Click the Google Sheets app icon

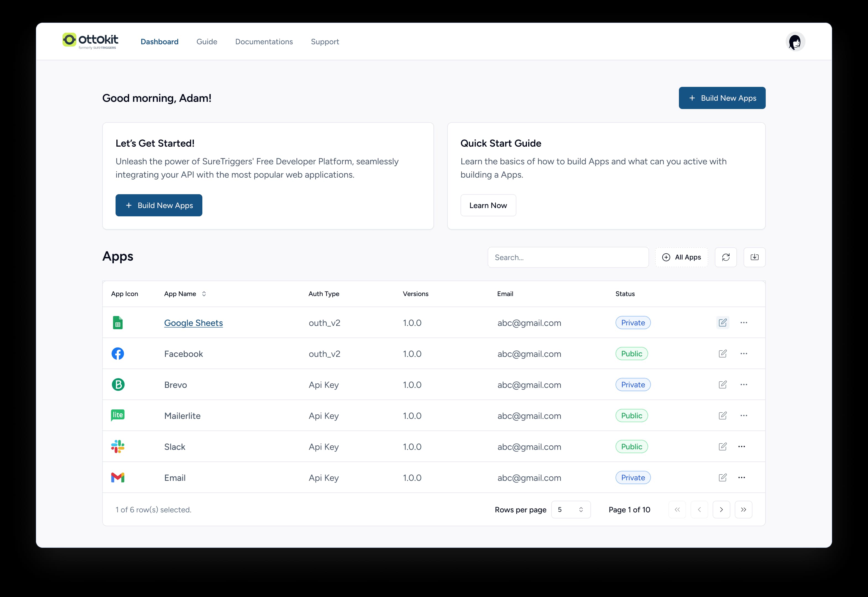118,323
